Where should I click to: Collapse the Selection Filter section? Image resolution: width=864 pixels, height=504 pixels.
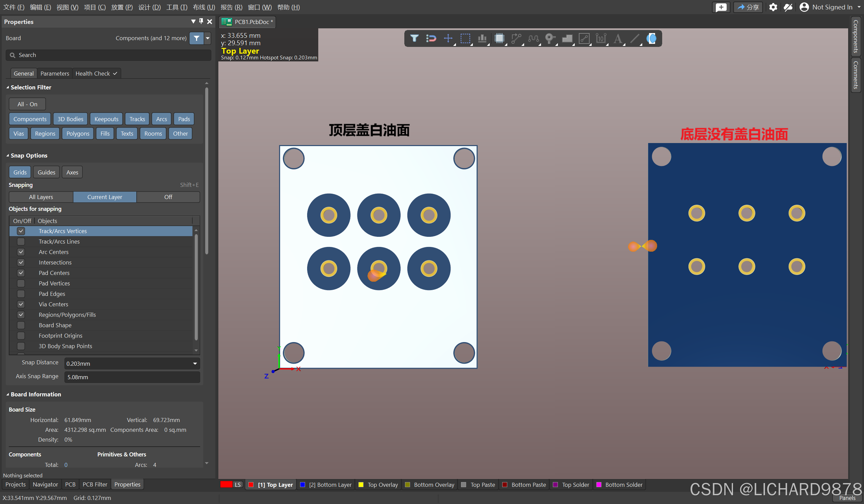(x=7, y=87)
